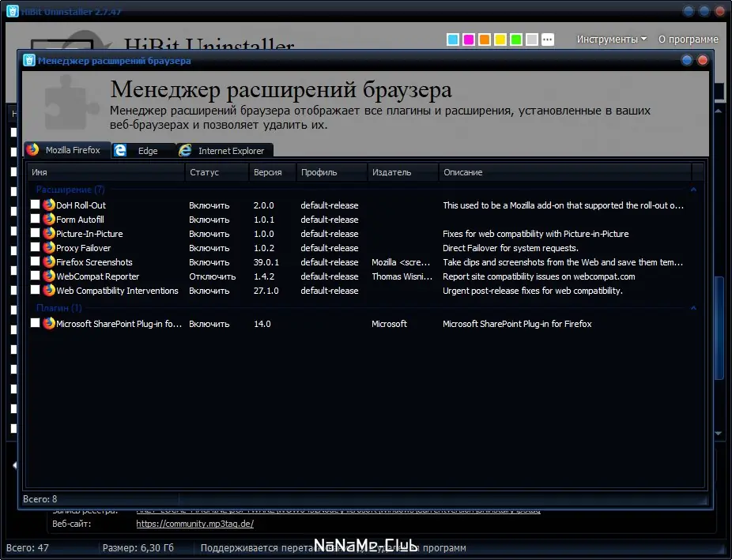Click the Размер: 6,30 Гб status entry
732x560 pixels.
138,548
